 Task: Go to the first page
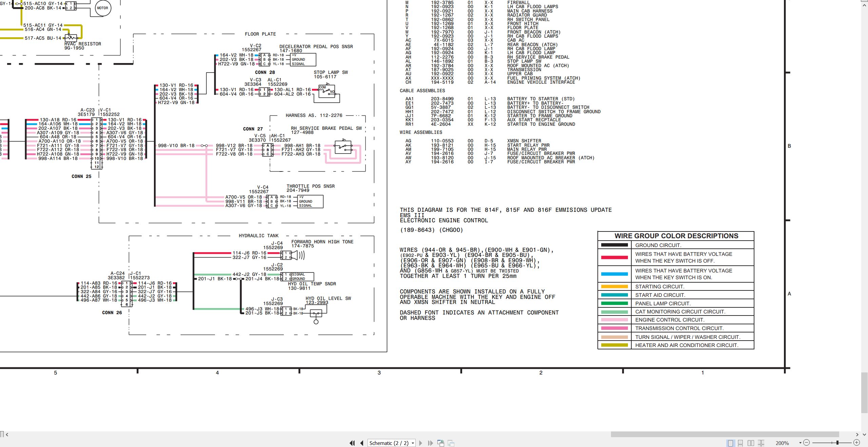352,443
